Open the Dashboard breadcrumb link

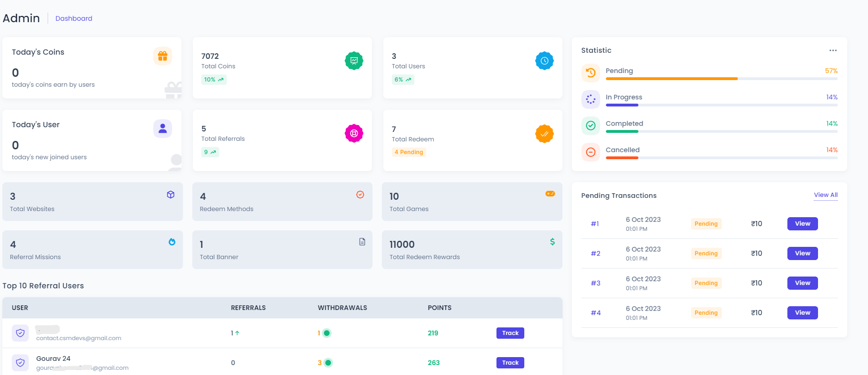pos(74,18)
